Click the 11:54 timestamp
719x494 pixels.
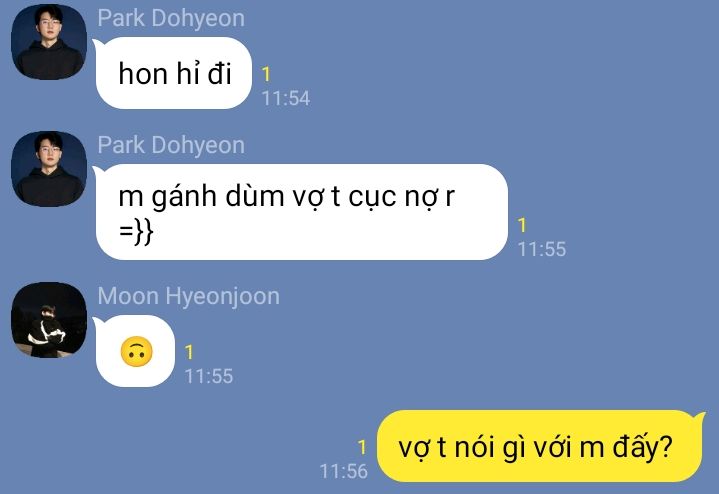[x=286, y=98]
